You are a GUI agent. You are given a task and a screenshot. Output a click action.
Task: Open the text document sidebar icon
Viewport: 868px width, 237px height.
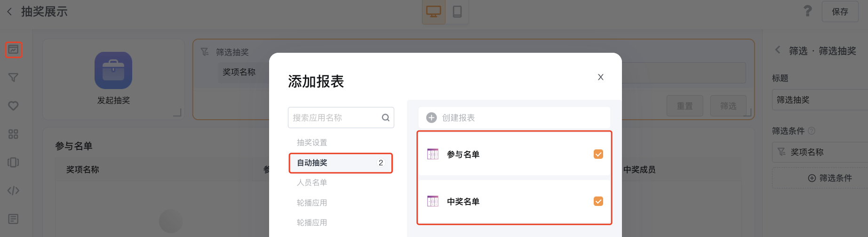(x=13, y=219)
